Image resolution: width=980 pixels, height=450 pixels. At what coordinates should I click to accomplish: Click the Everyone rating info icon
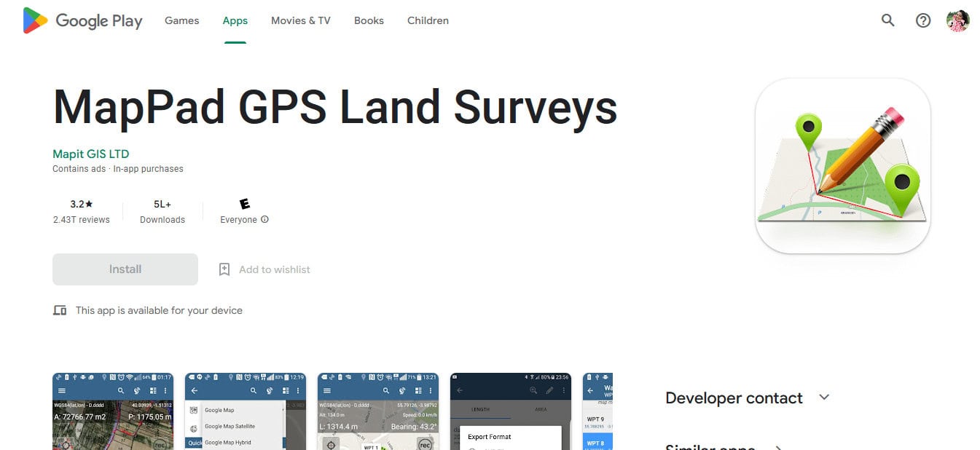coord(264,219)
